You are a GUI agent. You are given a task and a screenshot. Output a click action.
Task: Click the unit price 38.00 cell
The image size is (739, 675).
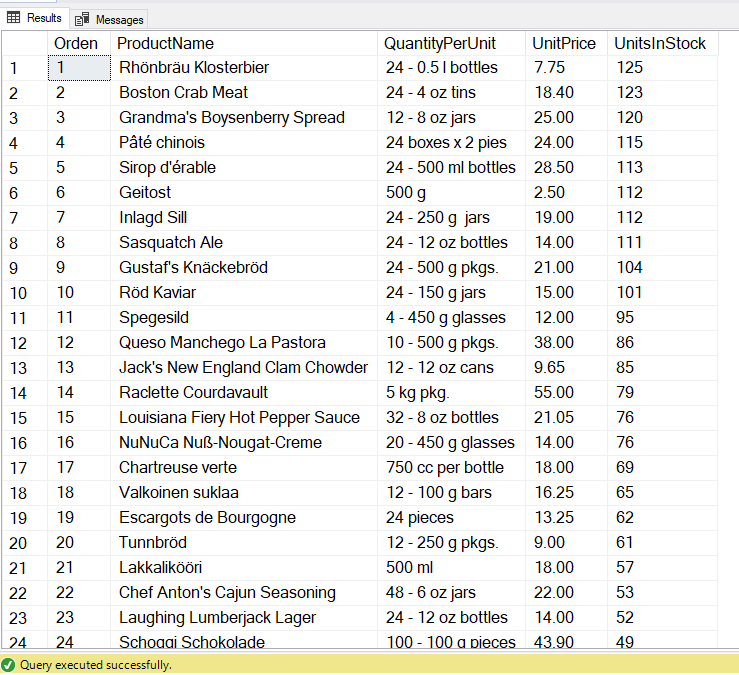click(x=566, y=343)
